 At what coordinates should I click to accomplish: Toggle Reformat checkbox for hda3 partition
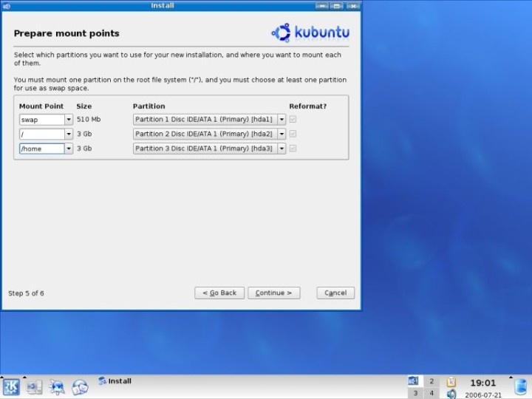click(x=293, y=149)
